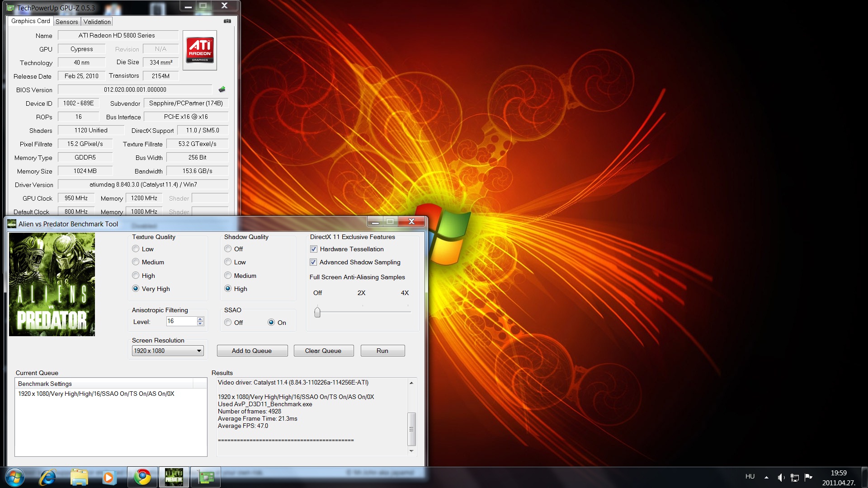Open the Action Center flag icon
Viewport: 868px width, 488px height.
[809, 477]
